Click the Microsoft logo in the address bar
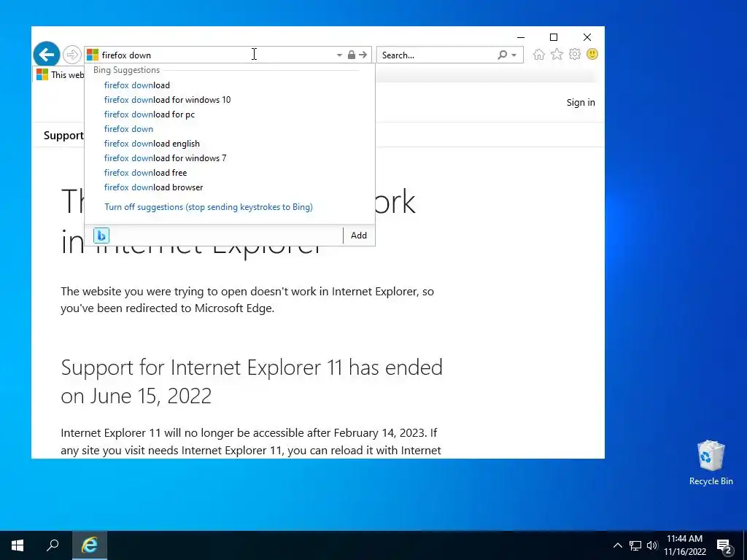Screen dimensions: 747x560 [x=93, y=55]
